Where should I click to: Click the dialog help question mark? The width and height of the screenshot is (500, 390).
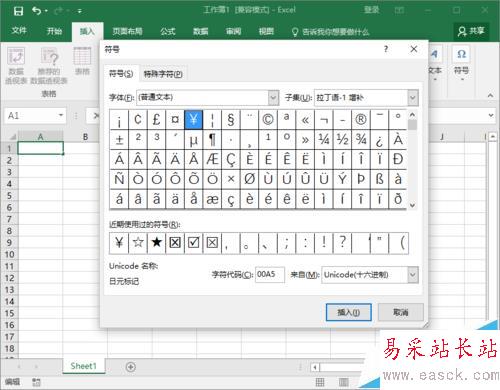pos(386,49)
